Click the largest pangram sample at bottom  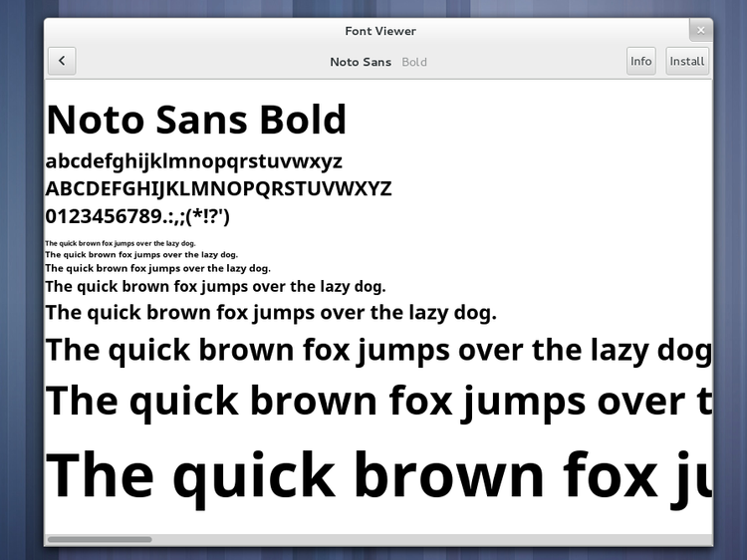pyautogui.click(x=378, y=474)
